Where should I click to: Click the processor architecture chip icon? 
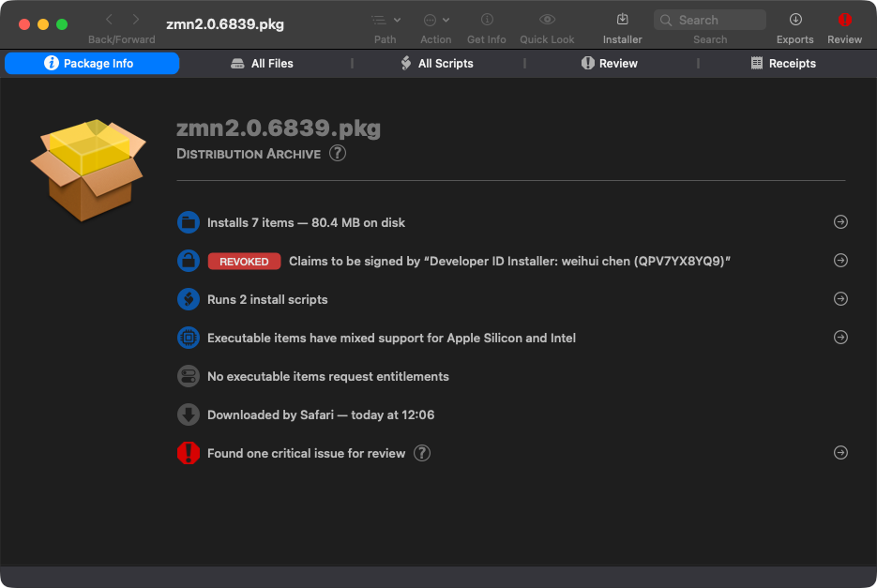pyautogui.click(x=189, y=338)
